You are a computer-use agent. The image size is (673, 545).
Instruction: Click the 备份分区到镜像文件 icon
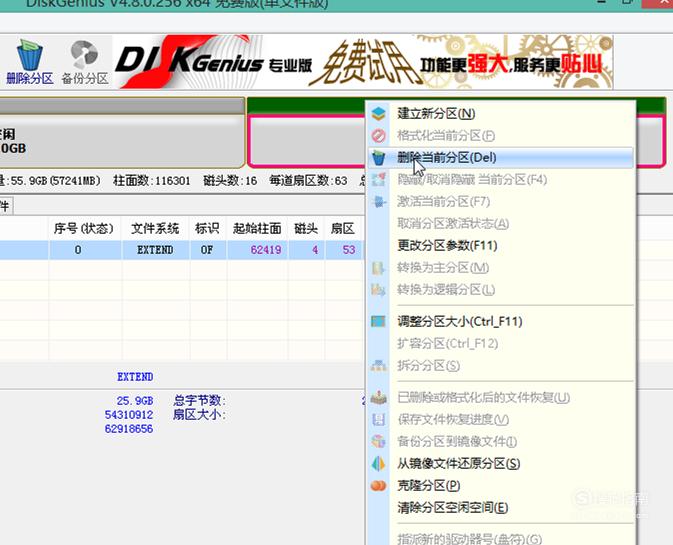click(378, 441)
